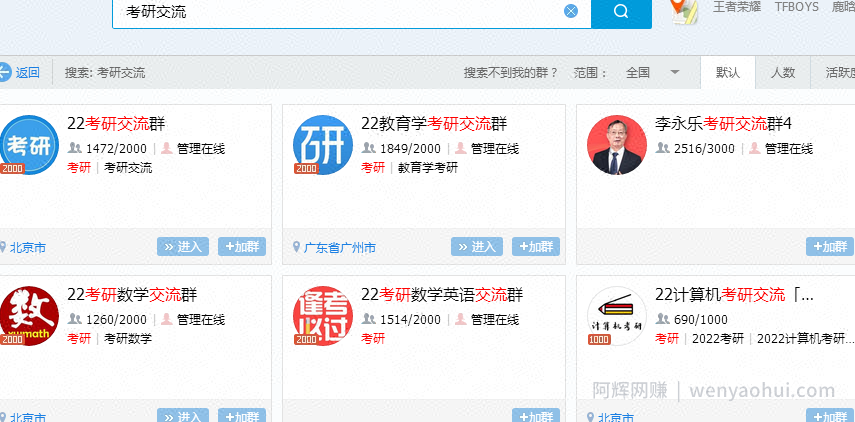Click tag 2022考研

(718, 339)
